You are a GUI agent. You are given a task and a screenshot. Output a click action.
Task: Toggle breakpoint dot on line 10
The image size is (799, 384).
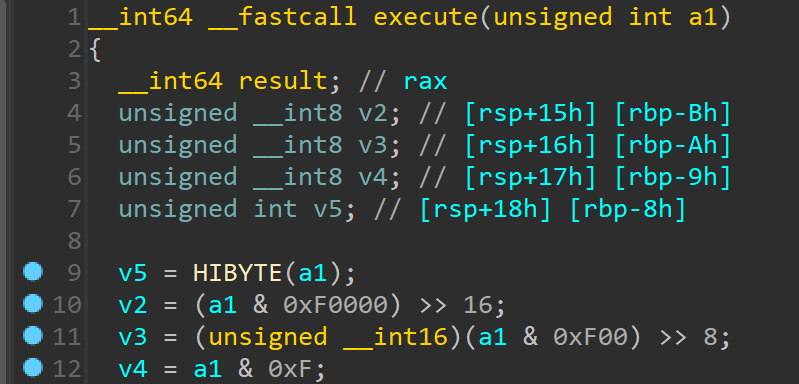(33, 304)
